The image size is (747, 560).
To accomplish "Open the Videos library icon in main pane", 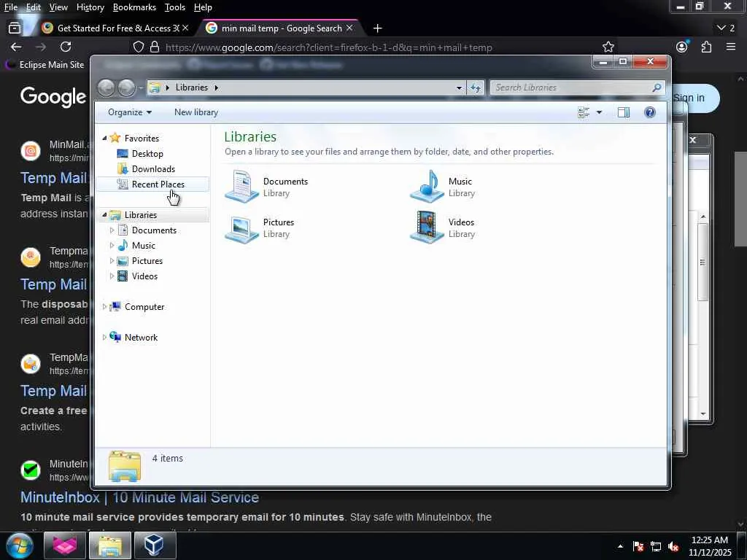I will point(427,227).
